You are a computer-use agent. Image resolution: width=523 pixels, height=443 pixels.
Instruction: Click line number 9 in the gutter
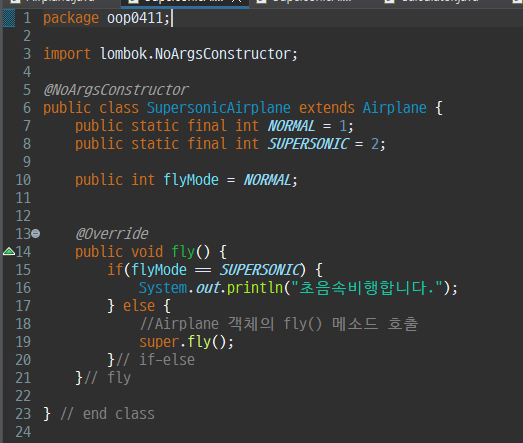[27, 162]
